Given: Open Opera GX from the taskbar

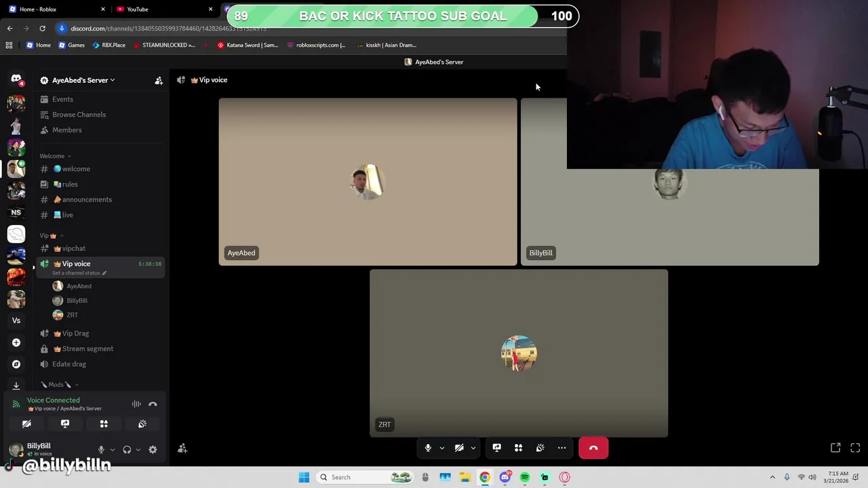Looking at the screenshot, I should point(564,477).
